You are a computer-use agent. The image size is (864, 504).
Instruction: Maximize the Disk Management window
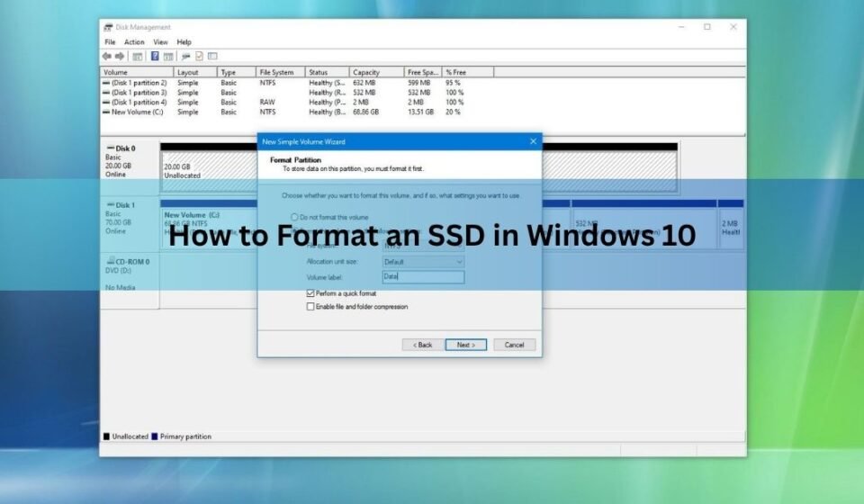coord(707,27)
